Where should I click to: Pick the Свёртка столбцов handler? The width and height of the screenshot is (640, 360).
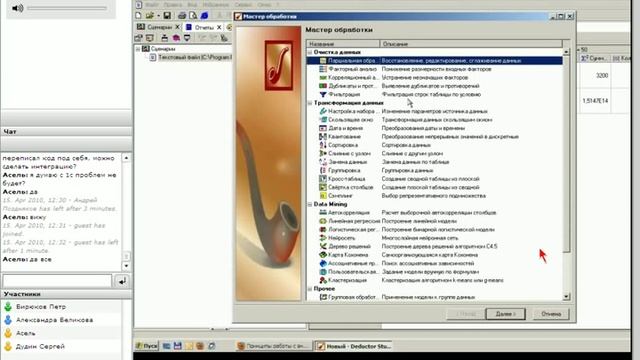[x=434, y=187]
